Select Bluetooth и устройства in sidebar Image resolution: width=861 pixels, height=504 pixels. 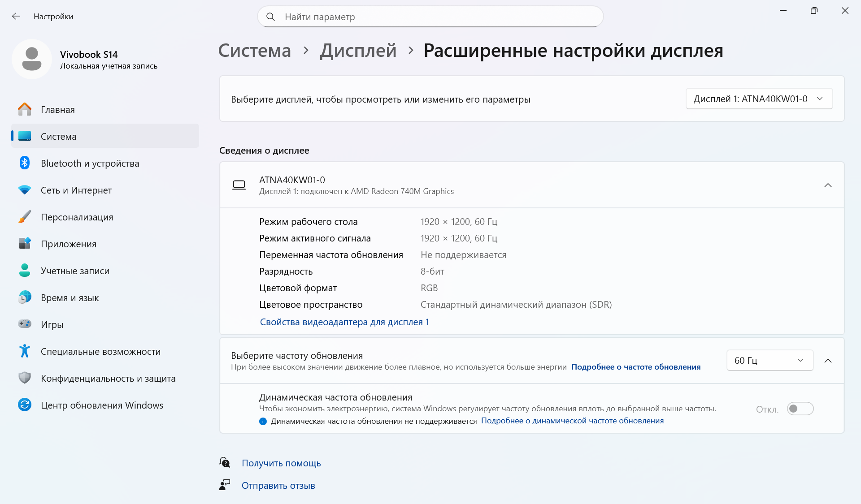[105, 163]
